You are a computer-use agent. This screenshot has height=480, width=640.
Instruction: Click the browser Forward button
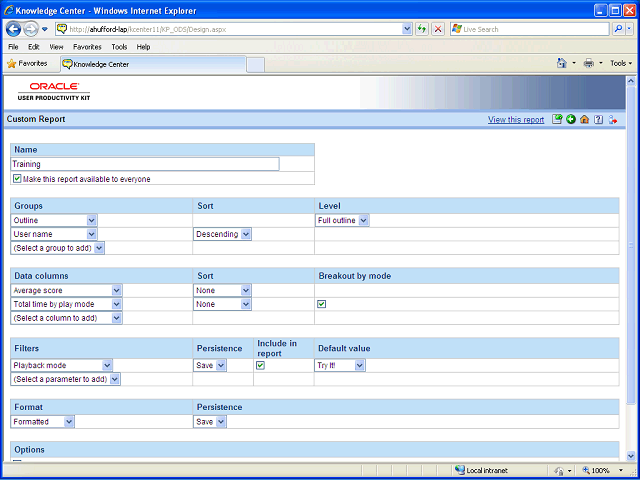[x=31, y=29]
